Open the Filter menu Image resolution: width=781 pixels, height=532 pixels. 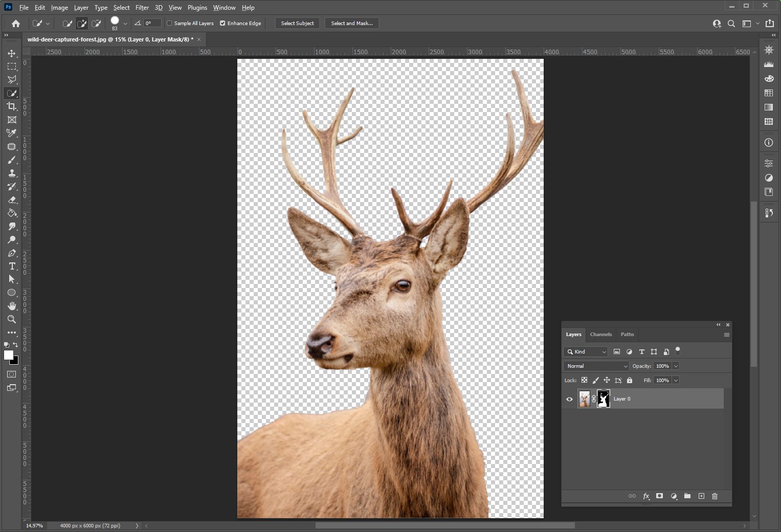pos(142,8)
